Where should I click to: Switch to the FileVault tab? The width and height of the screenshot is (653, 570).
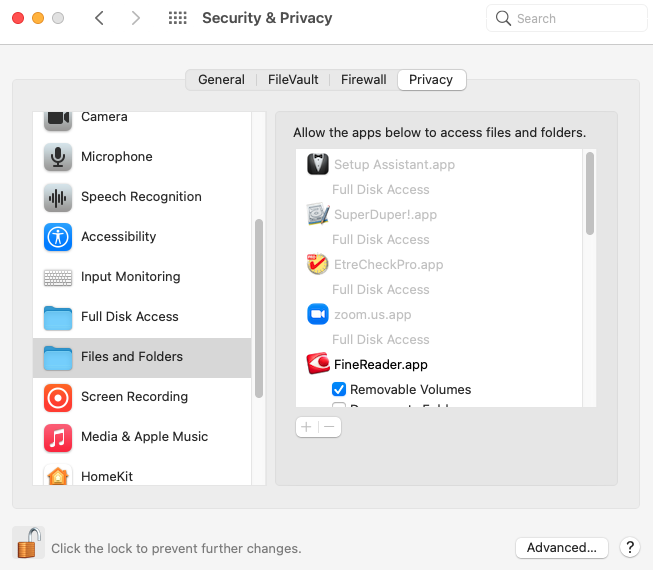[292, 80]
